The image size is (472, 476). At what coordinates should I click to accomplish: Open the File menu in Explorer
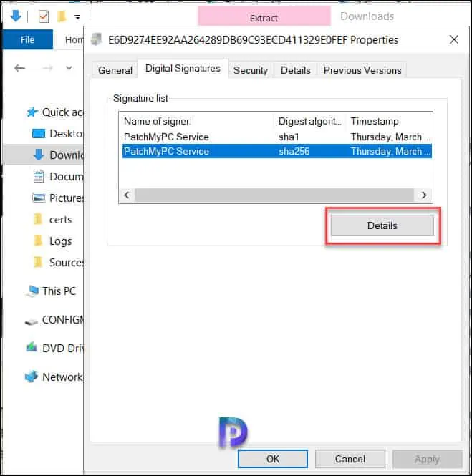[27, 39]
